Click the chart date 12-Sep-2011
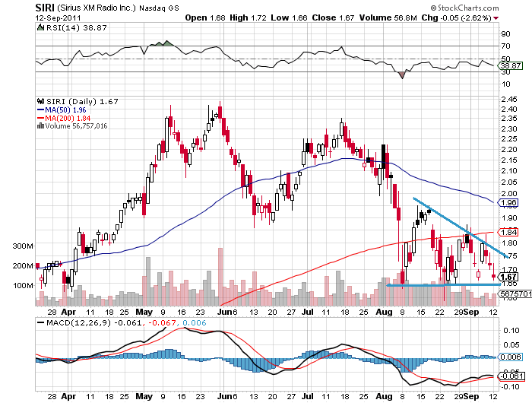532x403 pixels. point(58,18)
